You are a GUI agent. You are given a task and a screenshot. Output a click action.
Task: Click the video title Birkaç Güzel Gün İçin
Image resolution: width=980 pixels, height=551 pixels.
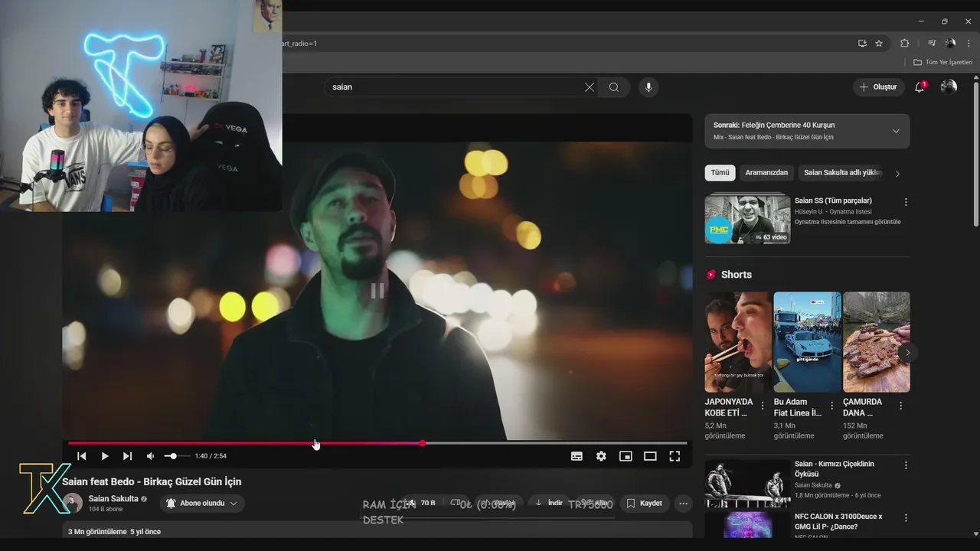point(152,481)
